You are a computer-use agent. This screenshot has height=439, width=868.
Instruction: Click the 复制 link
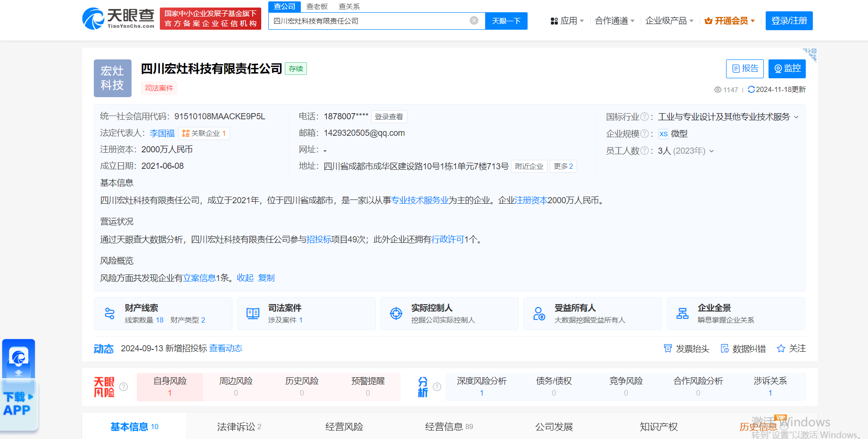(266, 278)
